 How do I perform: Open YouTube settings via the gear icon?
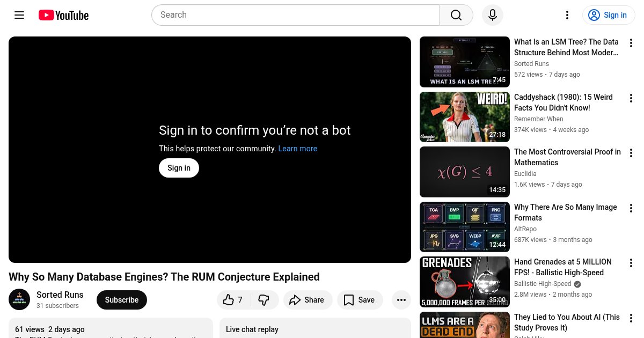(567, 15)
